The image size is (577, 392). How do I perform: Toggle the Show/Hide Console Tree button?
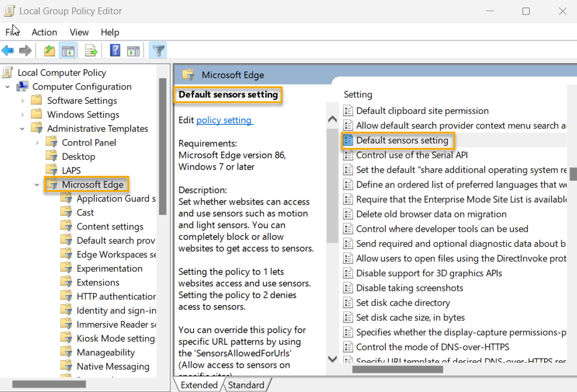point(68,51)
